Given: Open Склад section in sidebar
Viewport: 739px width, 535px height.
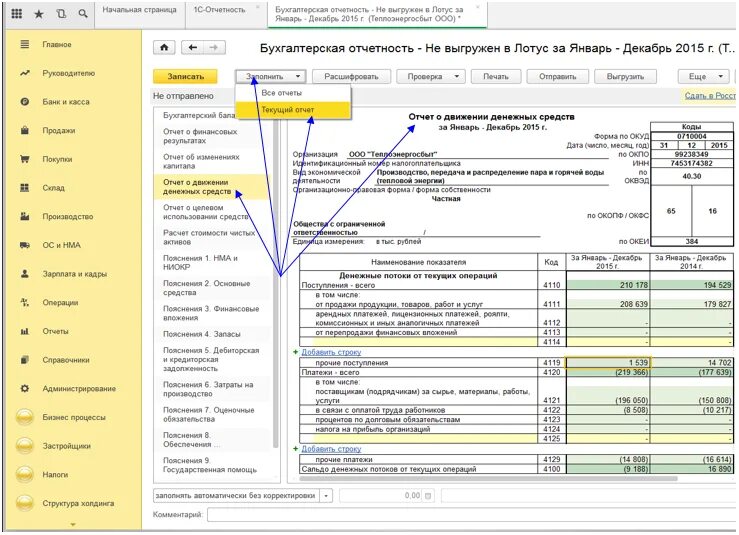Looking at the screenshot, I should pyautogui.click(x=53, y=188).
